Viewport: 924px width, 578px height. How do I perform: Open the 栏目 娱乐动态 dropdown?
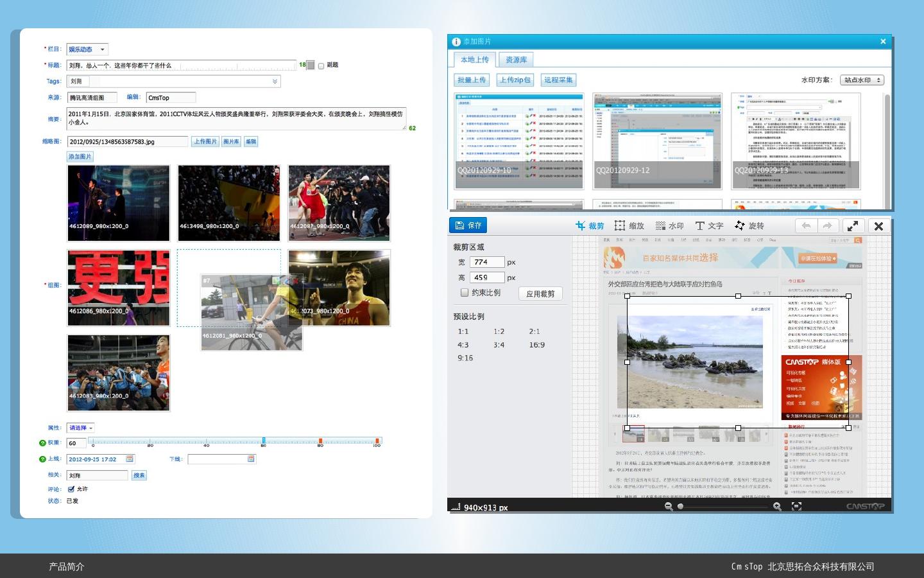87,49
